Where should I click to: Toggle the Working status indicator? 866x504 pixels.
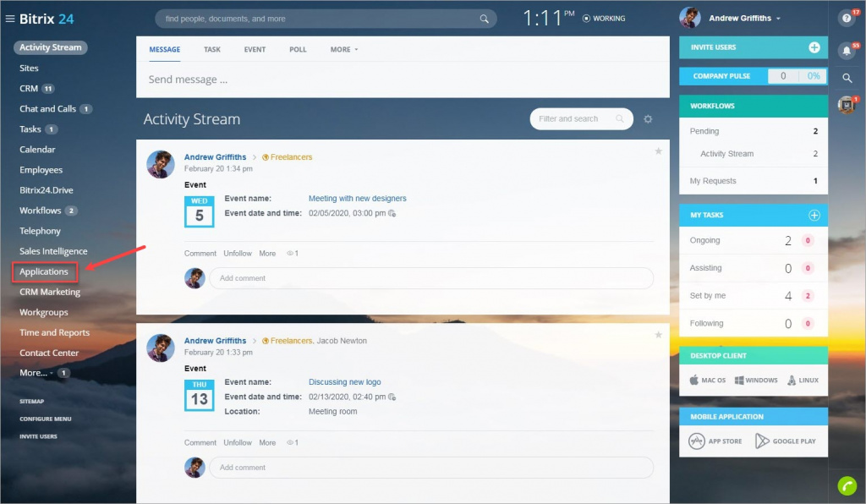(604, 19)
